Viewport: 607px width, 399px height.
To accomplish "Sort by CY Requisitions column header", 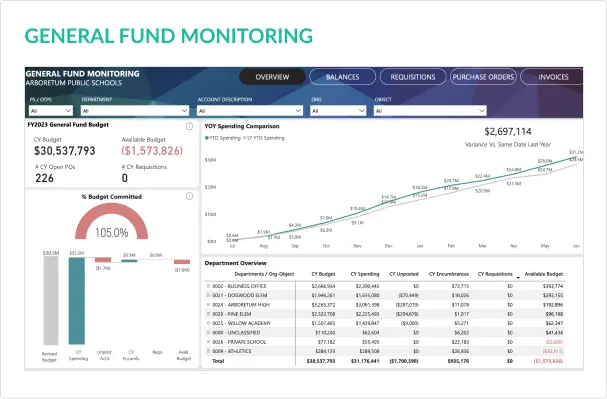I will pyautogui.click(x=495, y=274).
